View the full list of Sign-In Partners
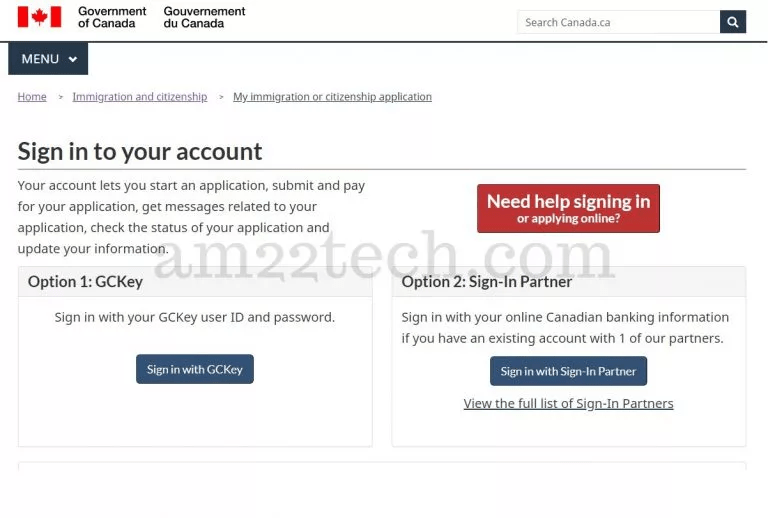The height and width of the screenshot is (518, 768). point(568,403)
